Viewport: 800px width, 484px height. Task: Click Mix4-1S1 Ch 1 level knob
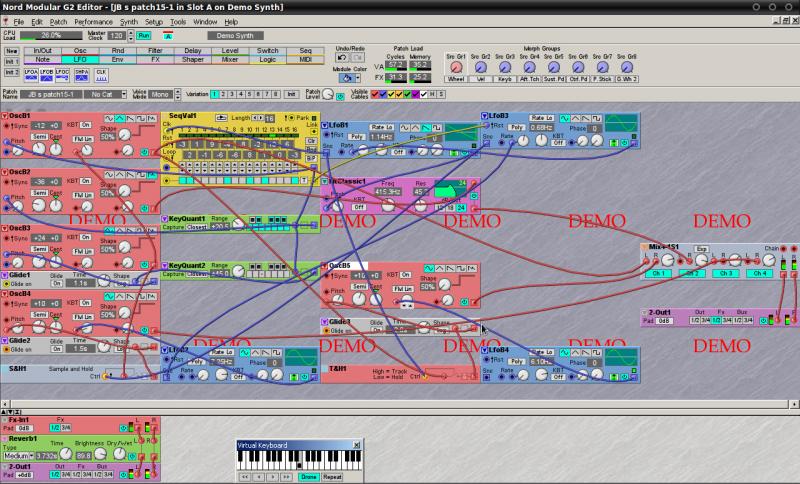667,260
